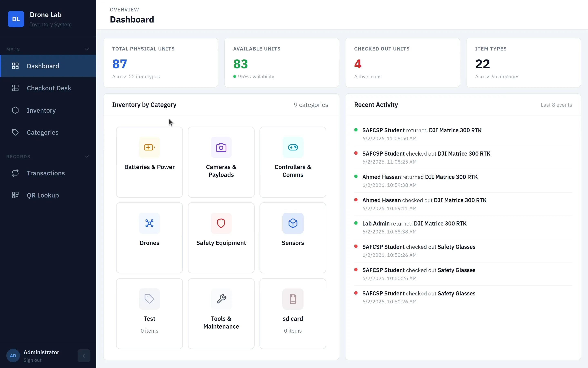This screenshot has height=368, width=588.
Task: Click the Controllers & Comms gamepad icon
Action: pos(293,147)
